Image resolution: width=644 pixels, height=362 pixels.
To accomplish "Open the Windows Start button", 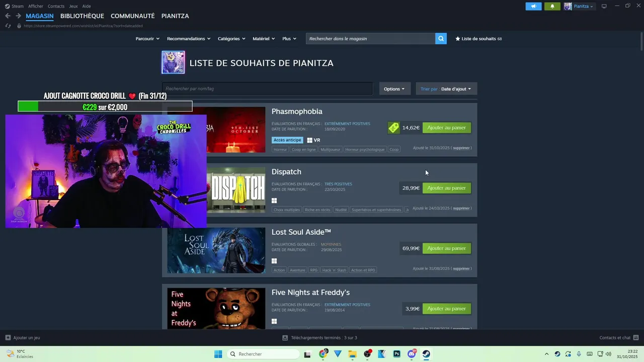I will pos(218,354).
